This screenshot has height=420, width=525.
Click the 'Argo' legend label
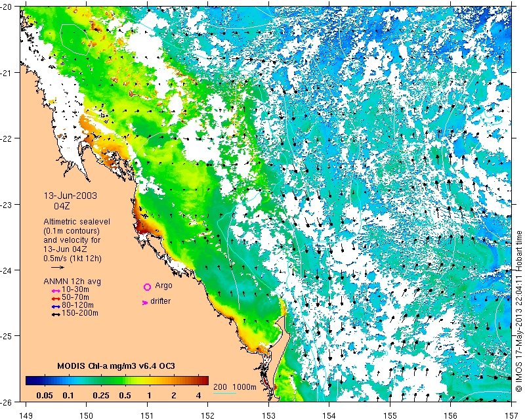163,285
